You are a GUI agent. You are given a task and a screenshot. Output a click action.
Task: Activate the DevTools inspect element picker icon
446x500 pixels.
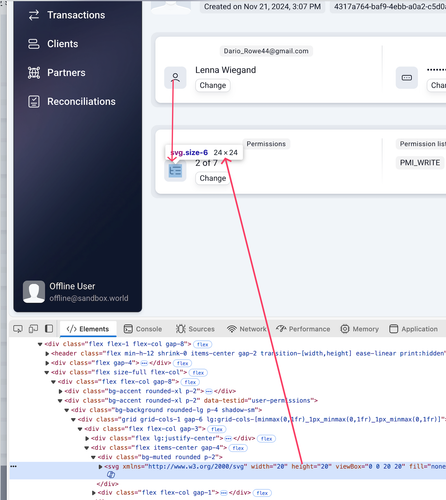pos(18,329)
